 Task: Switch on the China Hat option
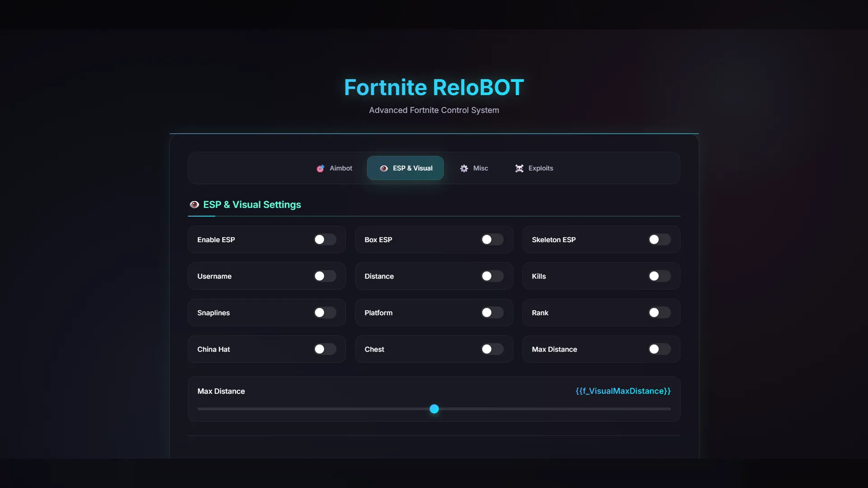click(x=325, y=349)
